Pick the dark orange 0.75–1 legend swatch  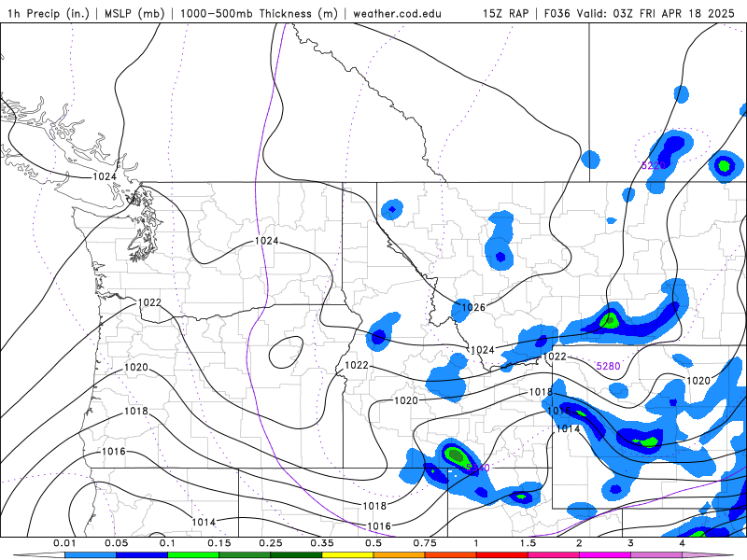(x=451, y=555)
